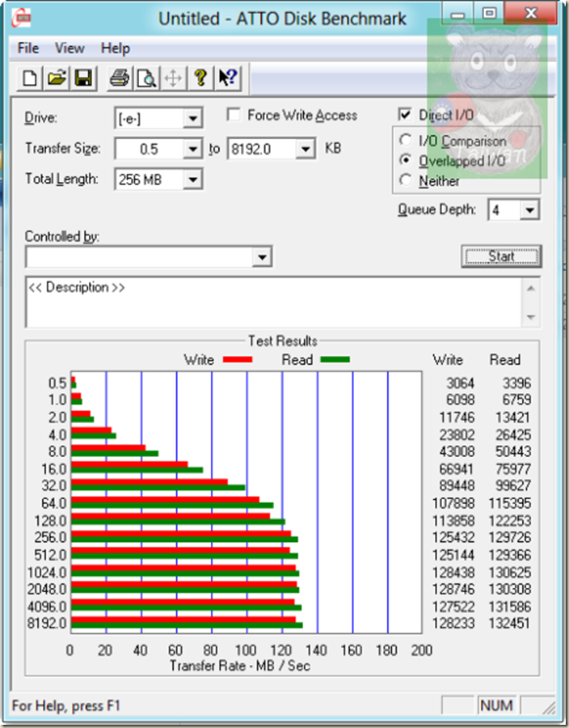
Task: Click the read value 115395
Action: tap(510, 503)
